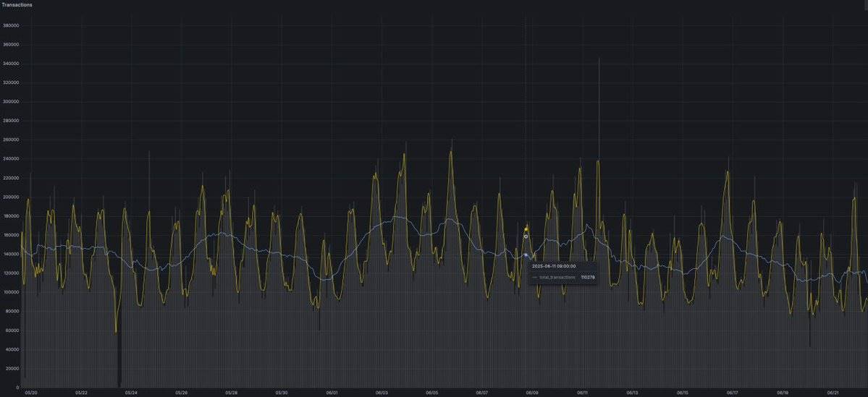Click the tooltip value 110278

point(587,277)
